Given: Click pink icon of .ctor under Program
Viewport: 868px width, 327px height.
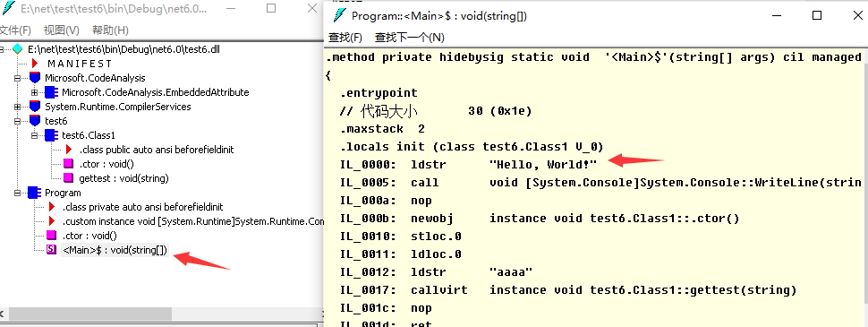Looking at the screenshot, I should coord(52,236).
